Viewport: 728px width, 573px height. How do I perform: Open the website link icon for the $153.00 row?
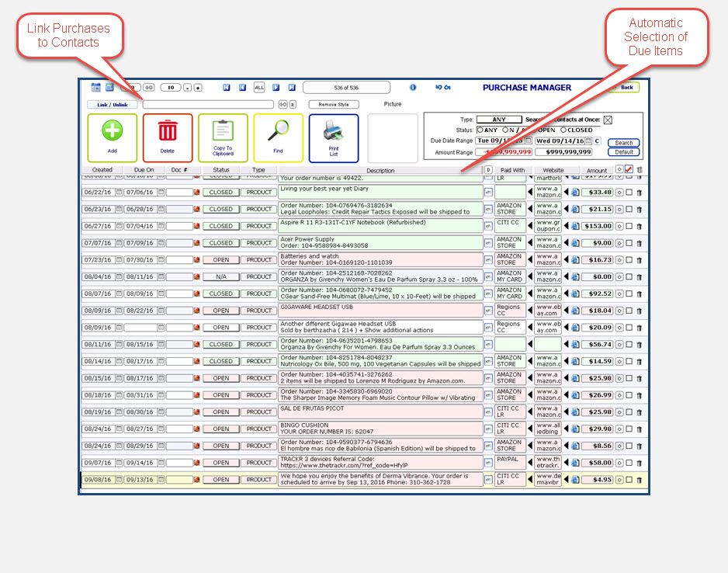576,226
